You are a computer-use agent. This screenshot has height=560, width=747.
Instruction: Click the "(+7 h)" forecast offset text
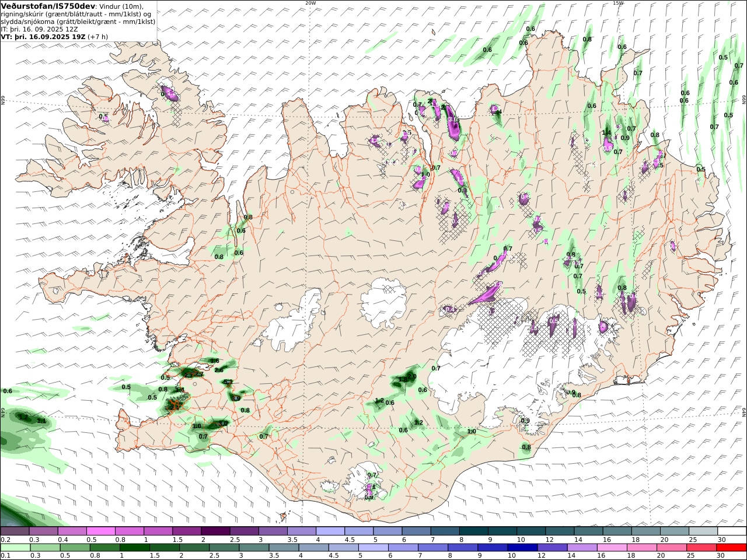[98, 36]
